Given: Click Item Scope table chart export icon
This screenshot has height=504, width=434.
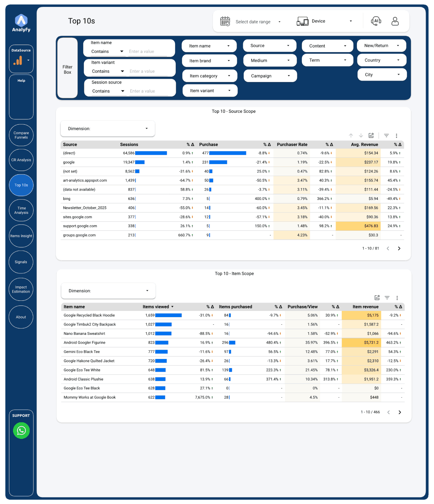Looking at the screenshot, I should click(x=377, y=298).
